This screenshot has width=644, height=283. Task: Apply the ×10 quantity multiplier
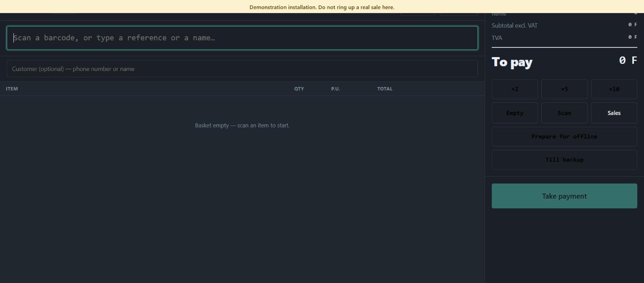click(614, 89)
